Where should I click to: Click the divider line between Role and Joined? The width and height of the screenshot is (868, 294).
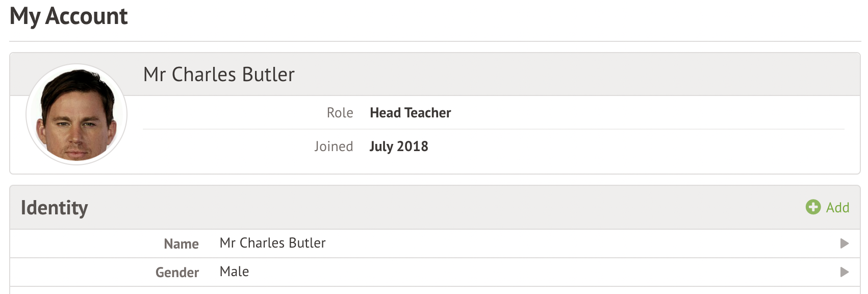pyautogui.click(x=493, y=130)
